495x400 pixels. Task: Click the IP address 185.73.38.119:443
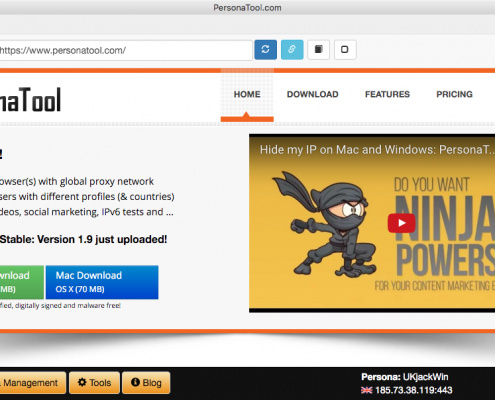click(414, 390)
